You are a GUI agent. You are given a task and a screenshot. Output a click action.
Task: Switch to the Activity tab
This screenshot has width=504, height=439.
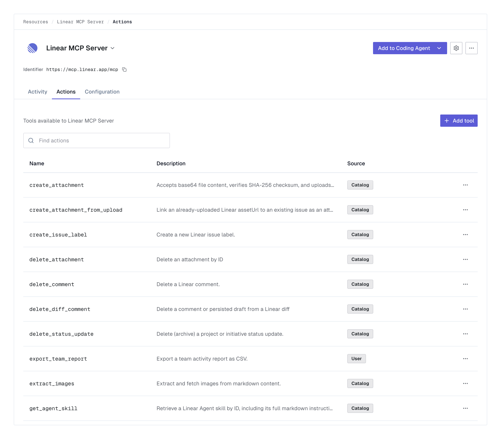click(37, 92)
